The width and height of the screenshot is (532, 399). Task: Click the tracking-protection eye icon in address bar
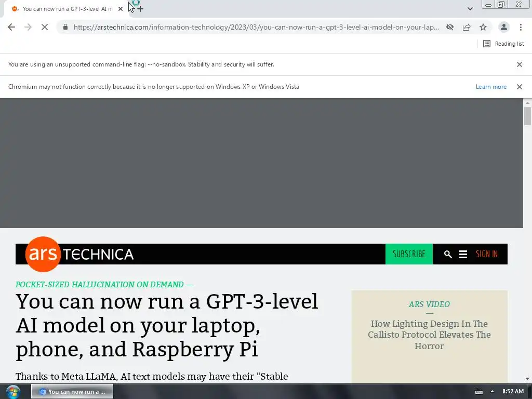pos(450,27)
